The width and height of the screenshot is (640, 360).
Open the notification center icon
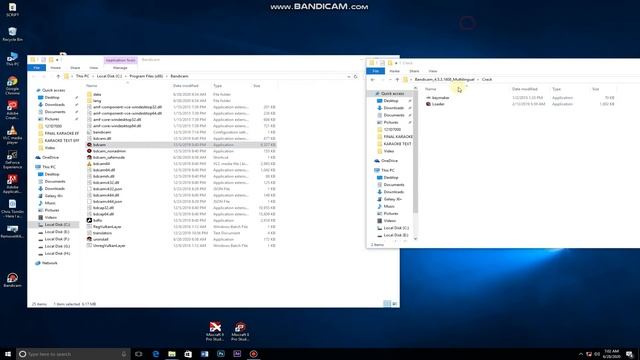[630, 354]
